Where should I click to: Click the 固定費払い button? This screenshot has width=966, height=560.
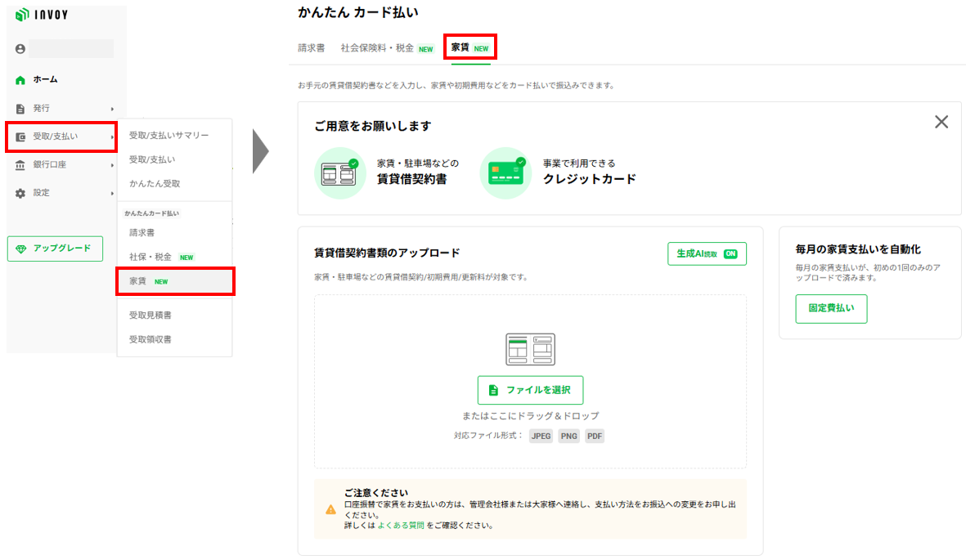[831, 309]
